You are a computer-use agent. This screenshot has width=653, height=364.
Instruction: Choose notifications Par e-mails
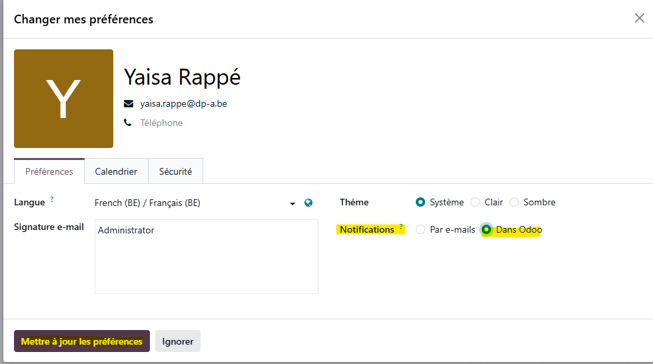420,229
